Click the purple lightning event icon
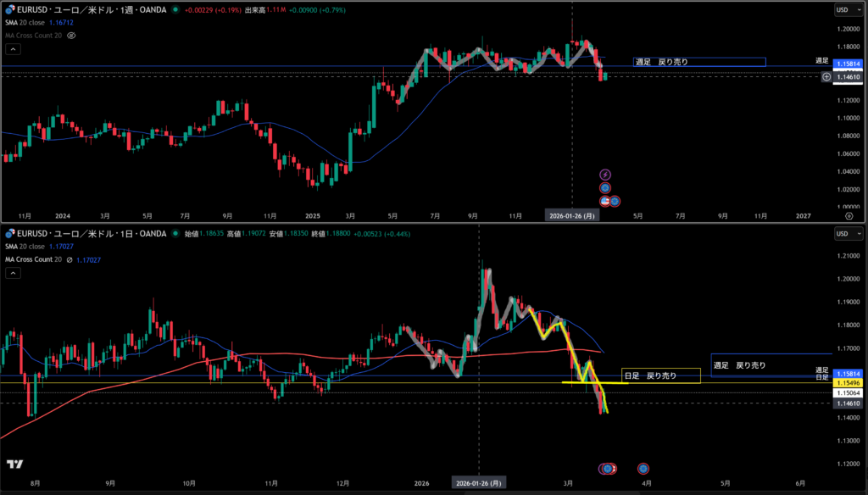The image size is (868, 495). click(605, 175)
